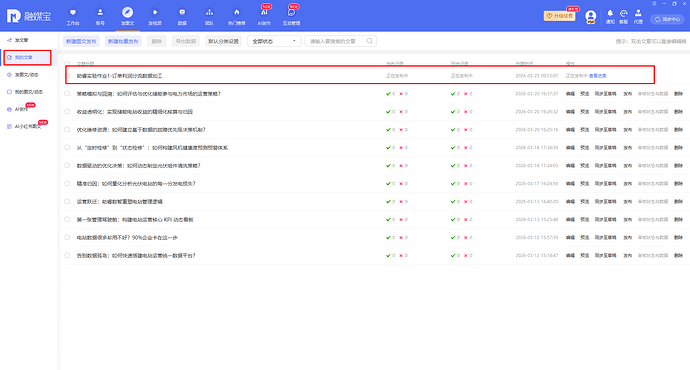
Task: Open the user avatar VIP profile menu
Action: point(591,17)
